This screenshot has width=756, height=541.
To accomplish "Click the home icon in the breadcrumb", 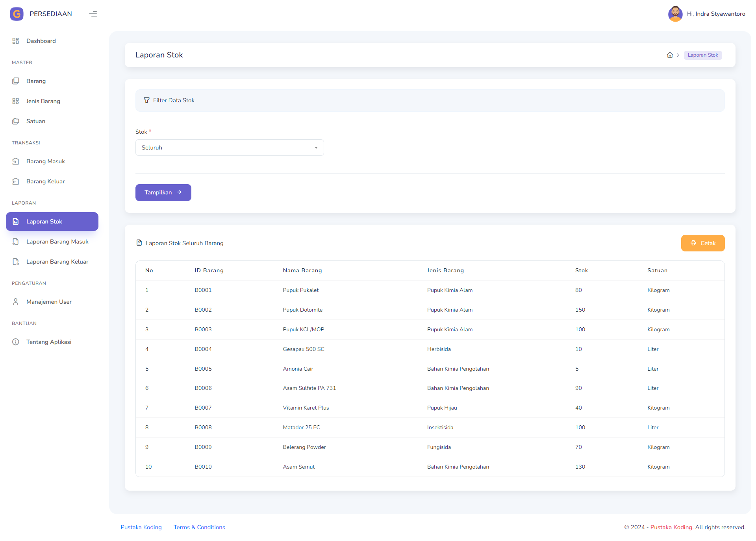I will point(670,55).
